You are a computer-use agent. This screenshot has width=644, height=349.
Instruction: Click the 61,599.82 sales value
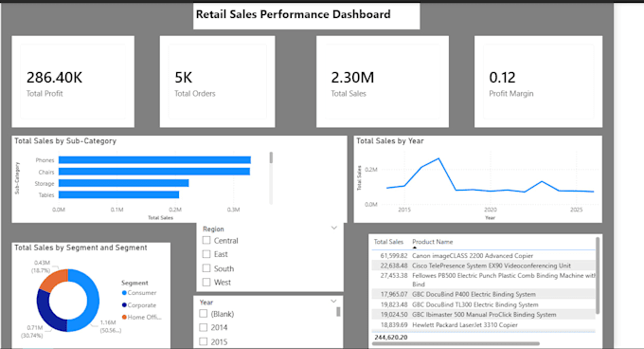pyautogui.click(x=394, y=256)
